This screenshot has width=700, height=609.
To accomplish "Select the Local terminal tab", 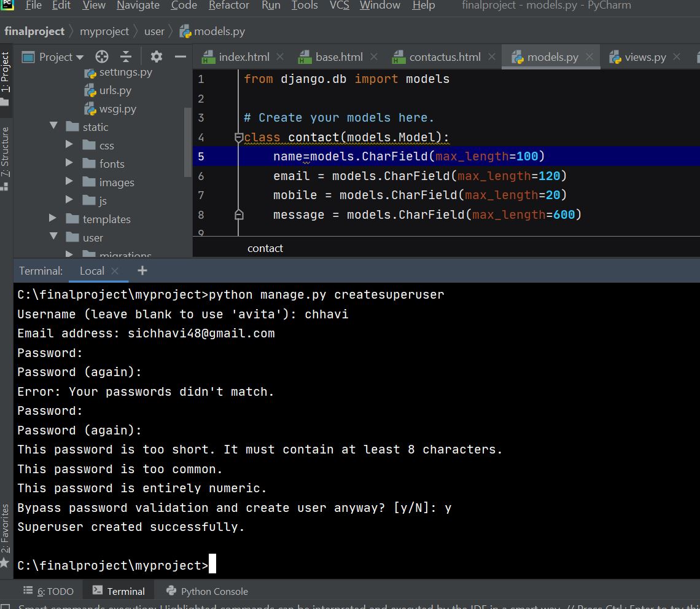I will coord(92,271).
